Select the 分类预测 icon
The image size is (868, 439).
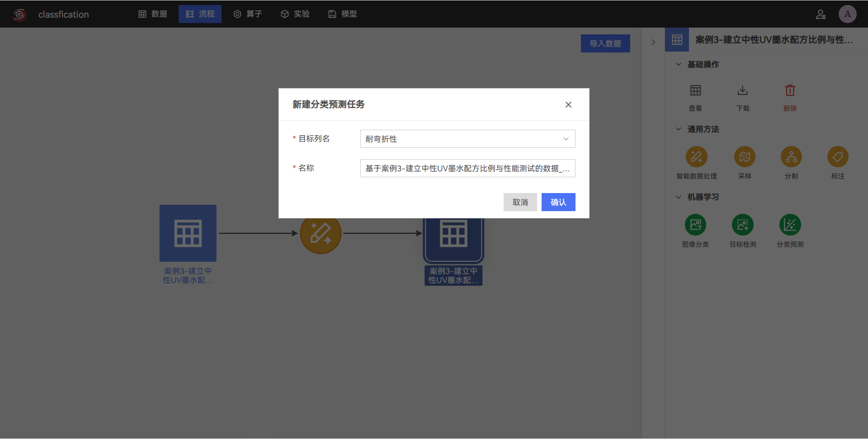790,225
